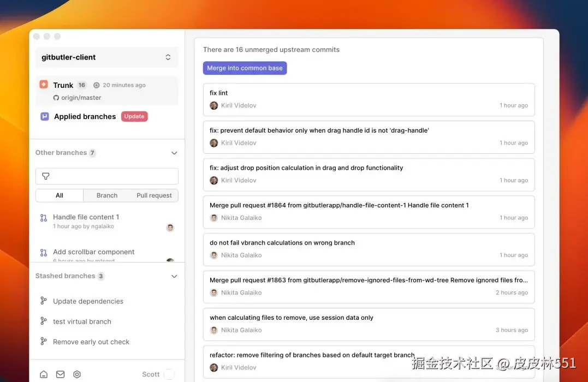Image resolution: width=588 pixels, height=382 pixels.
Task: Click branch icon for Remove early out check
Action: [x=44, y=341]
